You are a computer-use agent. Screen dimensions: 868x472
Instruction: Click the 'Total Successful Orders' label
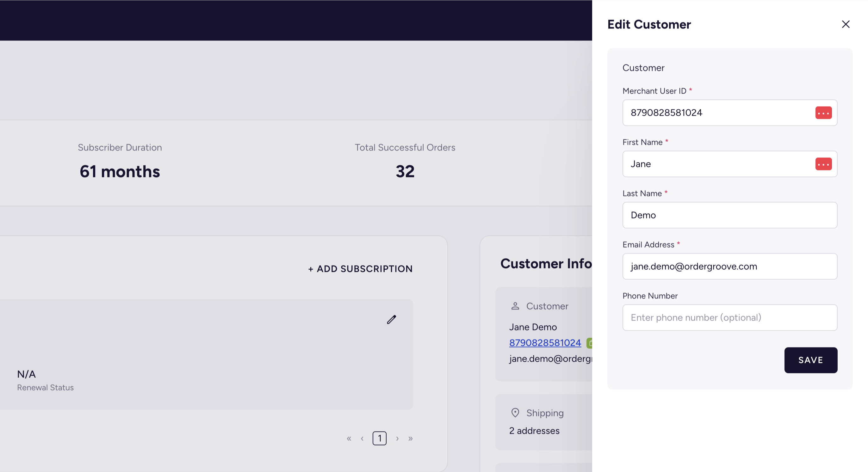point(405,147)
